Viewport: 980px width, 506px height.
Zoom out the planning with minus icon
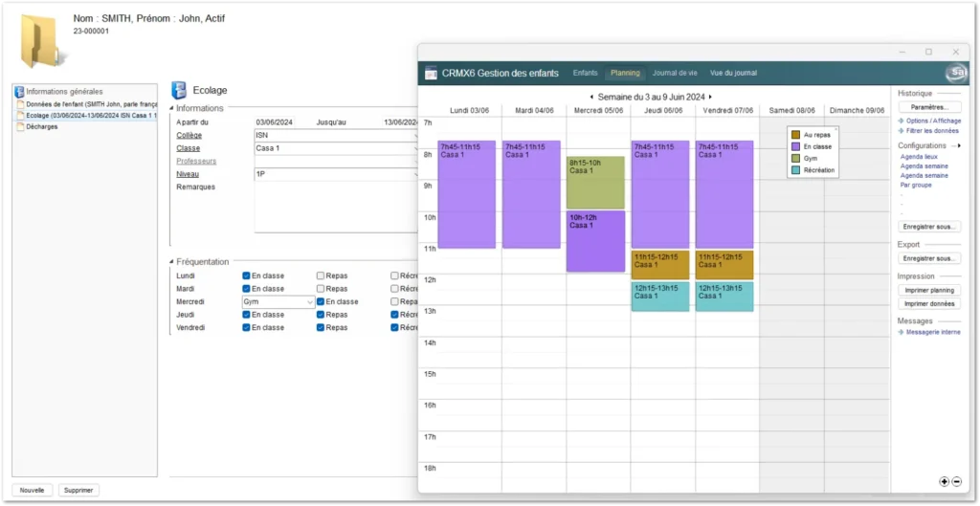tap(956, 482)
